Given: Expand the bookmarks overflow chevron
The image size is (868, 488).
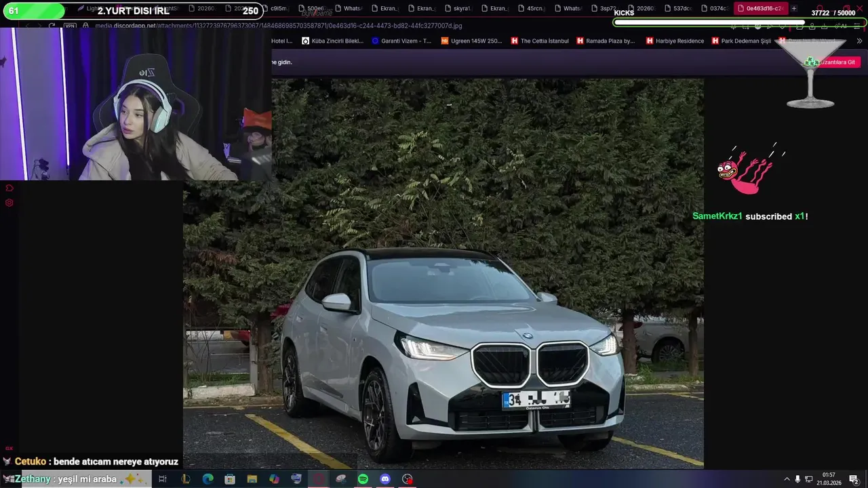Looking at the screenshot, I should 860,41.
